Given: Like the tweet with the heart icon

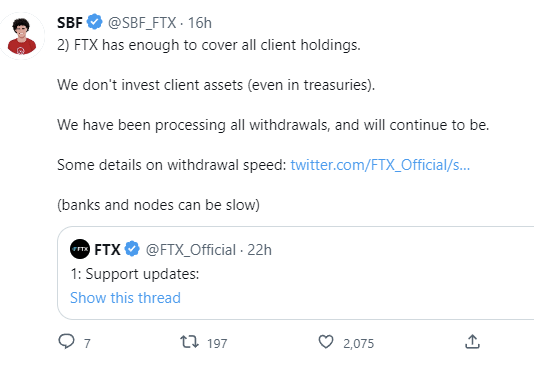Looking at the screenshot, I should pyautogui.click(x=326, y=342).
